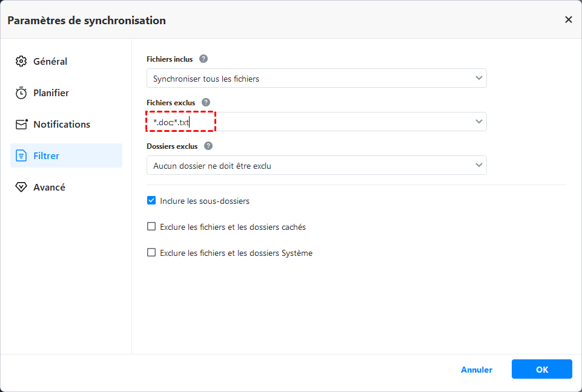Click help icon next to Fichiers exclus

click(x=206, y=103)
